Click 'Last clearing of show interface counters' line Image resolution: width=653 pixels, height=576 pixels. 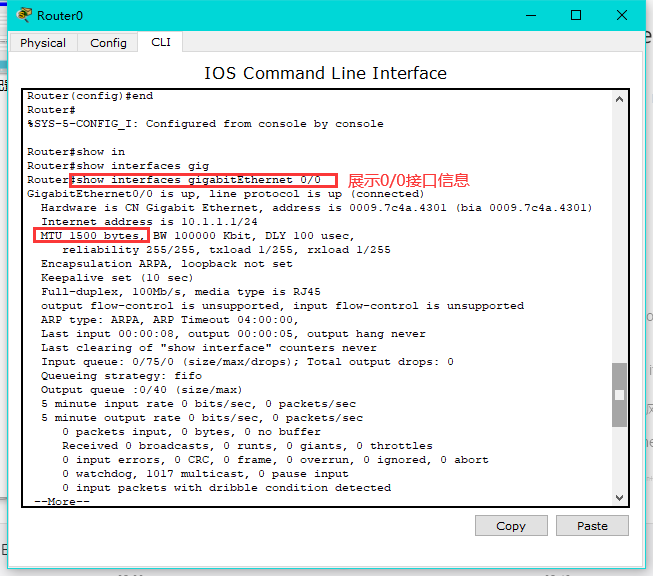(209, 348)
